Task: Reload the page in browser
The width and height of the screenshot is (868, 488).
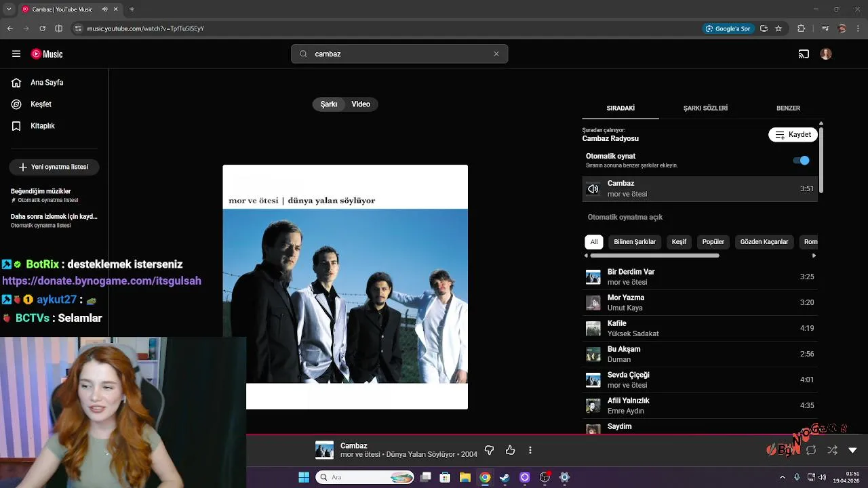Action: (42, 28)
